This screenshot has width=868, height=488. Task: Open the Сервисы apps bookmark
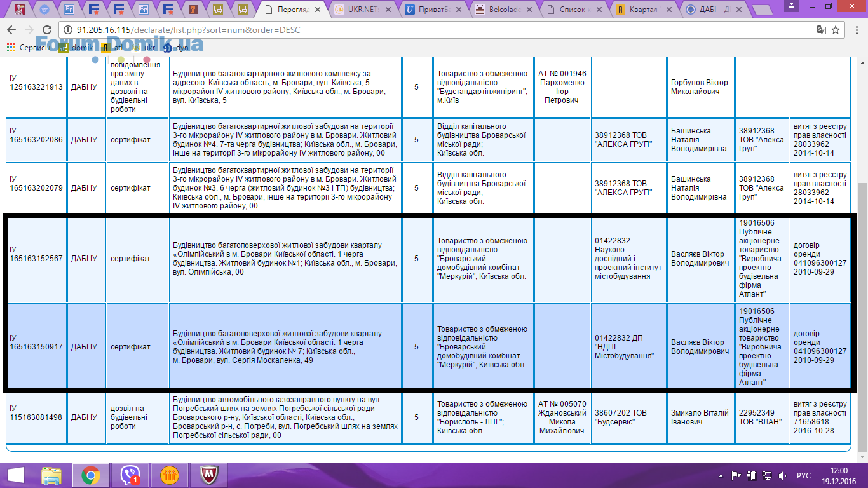[29, 48]
